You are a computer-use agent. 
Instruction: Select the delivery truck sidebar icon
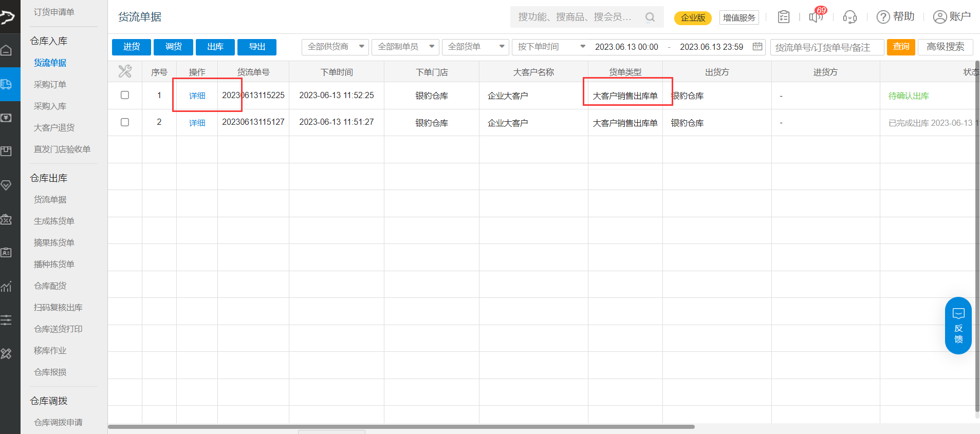pos(6,84)
